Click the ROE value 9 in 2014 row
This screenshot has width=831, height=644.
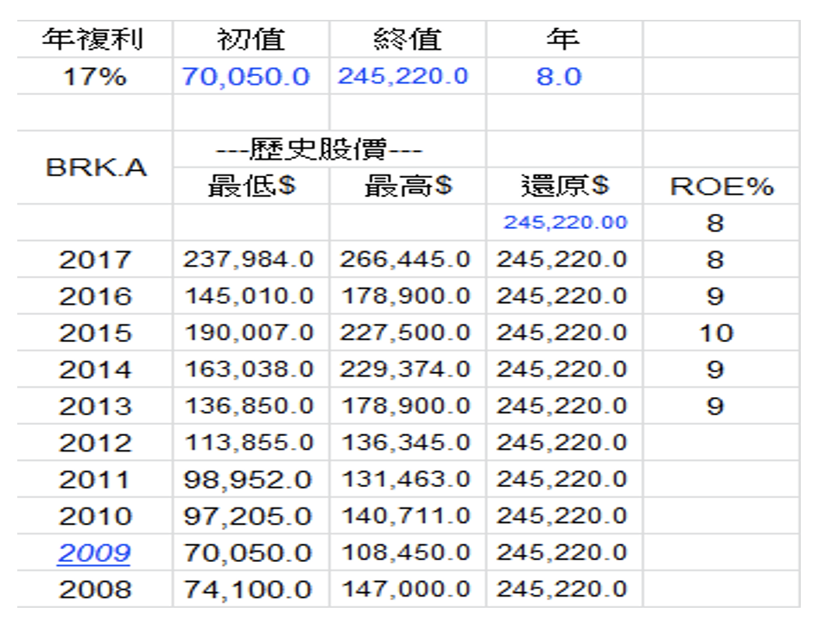point(715,369)
